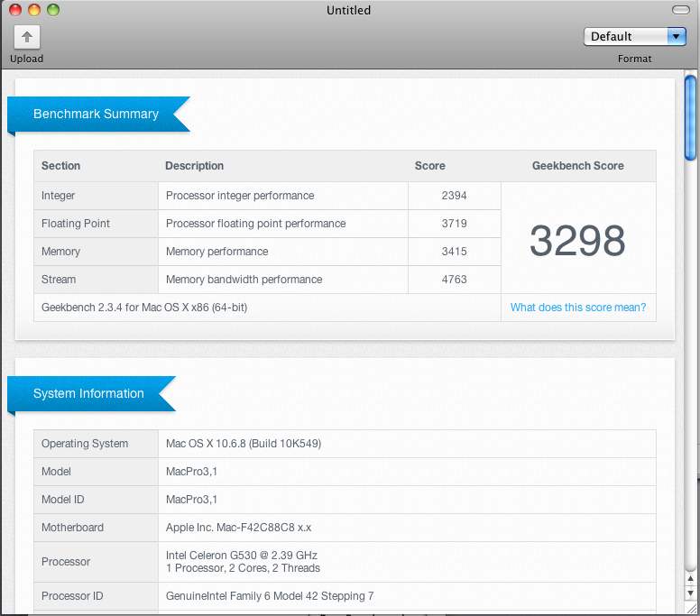
Task: Click the scrollbar up arrow
Action: 690,578
